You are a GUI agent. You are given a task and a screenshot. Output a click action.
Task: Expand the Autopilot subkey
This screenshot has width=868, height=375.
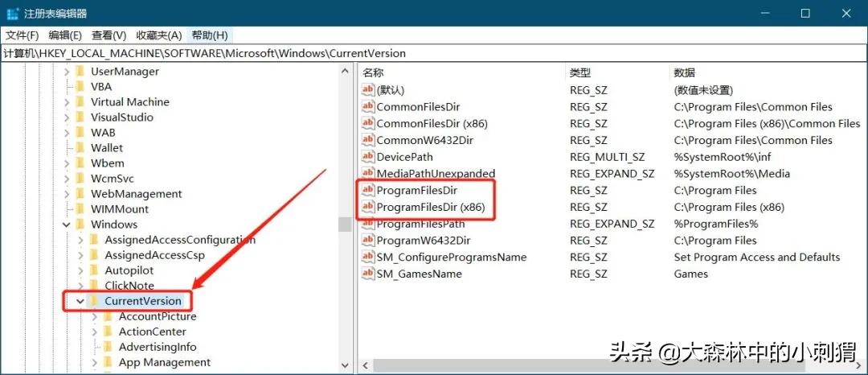tap(81, 270)
